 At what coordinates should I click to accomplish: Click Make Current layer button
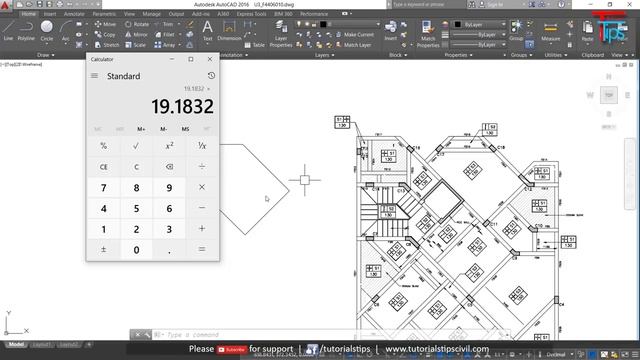pyautogui.click(x=355, y=35)
